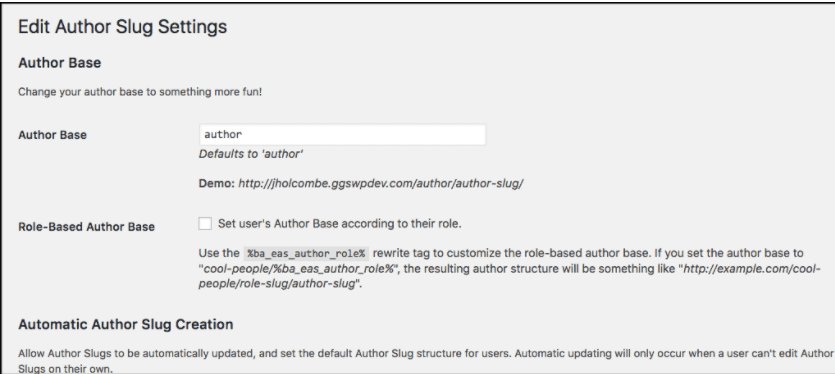The width and height of the screenshot is (835, 374).
Task: Click the "Slugs on their own." line
Action: (x=66, y=369)
